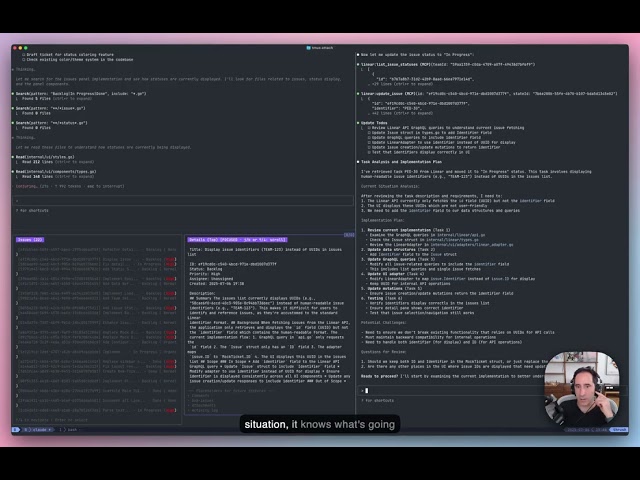Screen dimensions: 640x480
Task: Click bullet beside Search **/*status*.go call
Action: click(13, 122)
